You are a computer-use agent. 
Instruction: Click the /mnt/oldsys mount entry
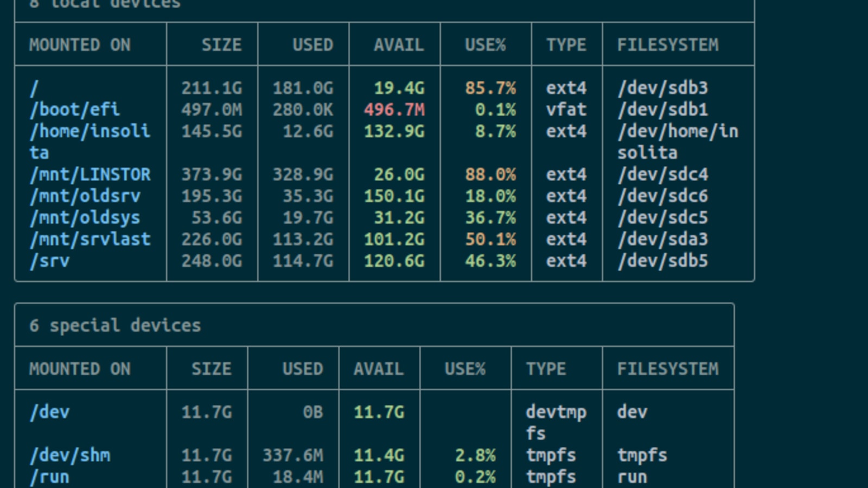pyautogui.click(x=85, y=218)
